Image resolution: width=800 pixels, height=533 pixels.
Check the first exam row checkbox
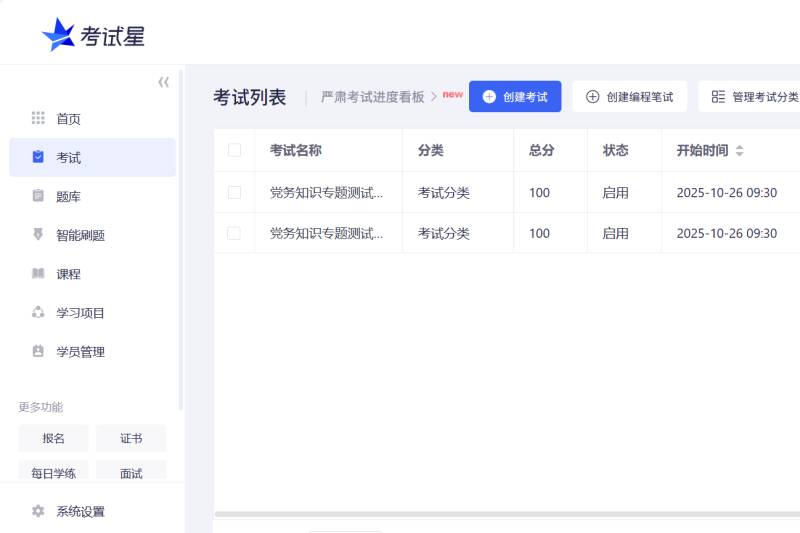pos(234,192)
